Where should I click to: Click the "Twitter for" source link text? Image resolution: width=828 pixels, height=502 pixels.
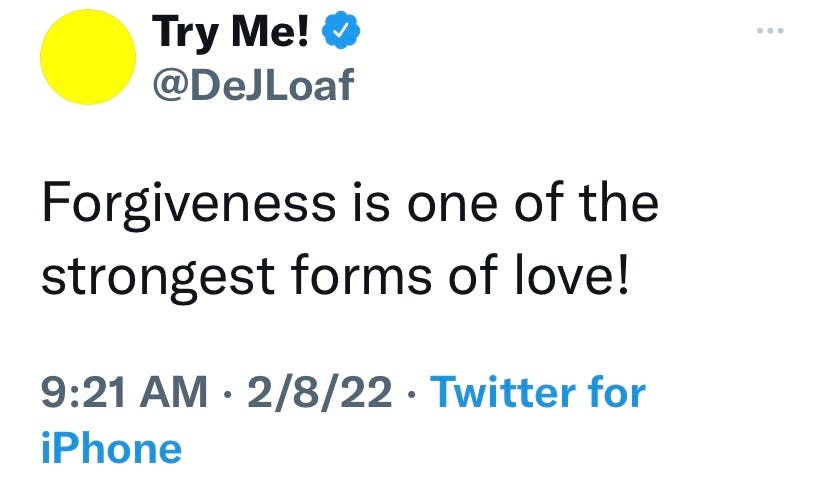click(x=537, y=392)
